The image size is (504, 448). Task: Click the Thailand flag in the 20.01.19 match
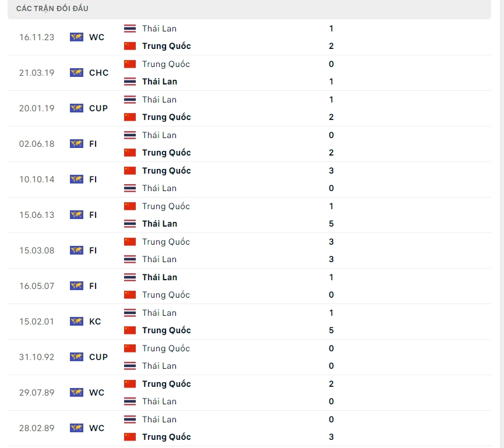pos(130,100)
